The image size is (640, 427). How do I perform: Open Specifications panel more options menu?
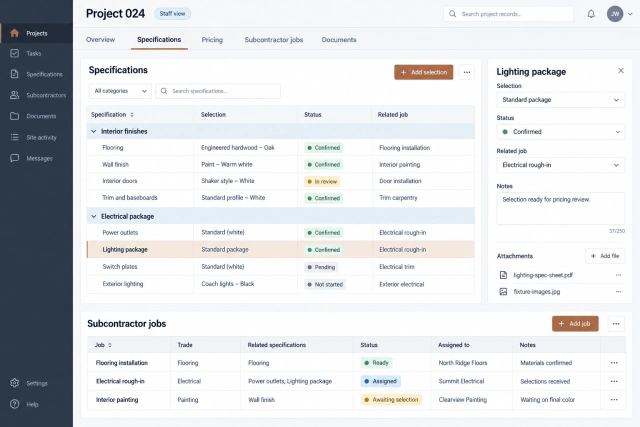(467, 72)
